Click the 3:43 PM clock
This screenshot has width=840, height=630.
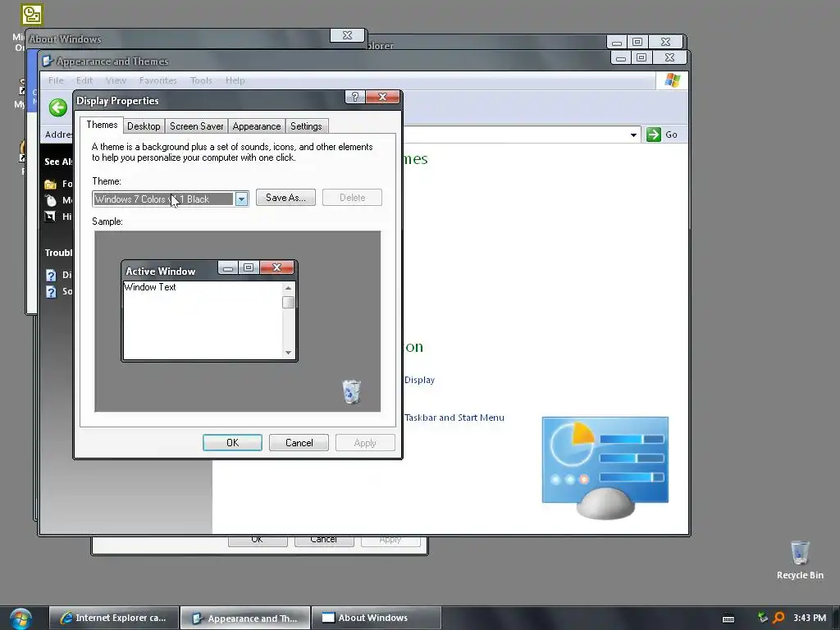(x=810, y=618)
